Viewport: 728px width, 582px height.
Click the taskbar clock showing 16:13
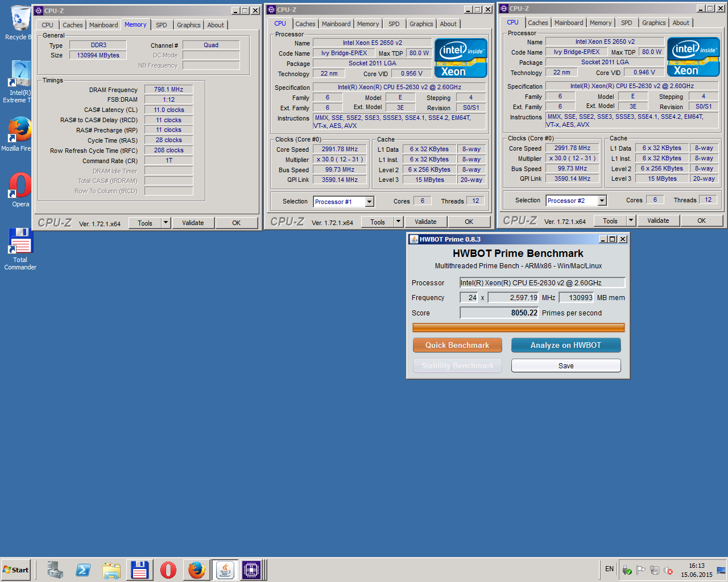tap(697, 570)
